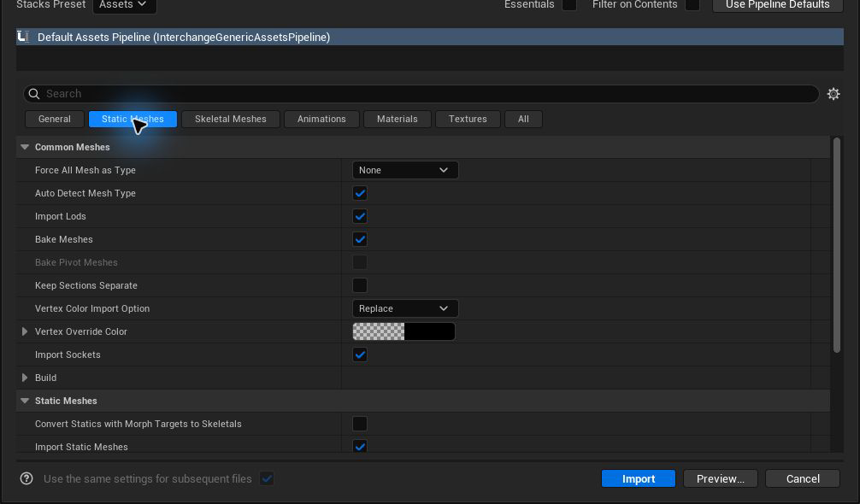Toggle the Filter on Contents checkbox

tap(692, 4)
